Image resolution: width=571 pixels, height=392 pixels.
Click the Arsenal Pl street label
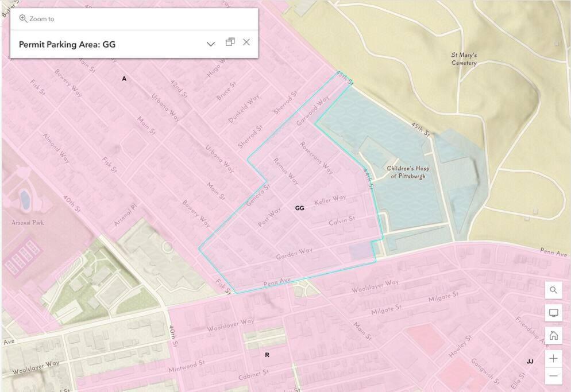(x=126, y=215)
